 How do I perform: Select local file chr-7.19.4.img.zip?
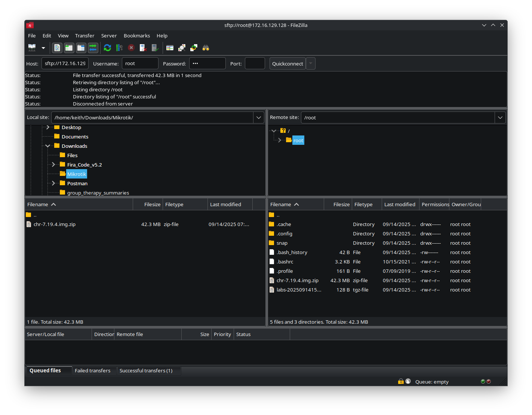145,224
